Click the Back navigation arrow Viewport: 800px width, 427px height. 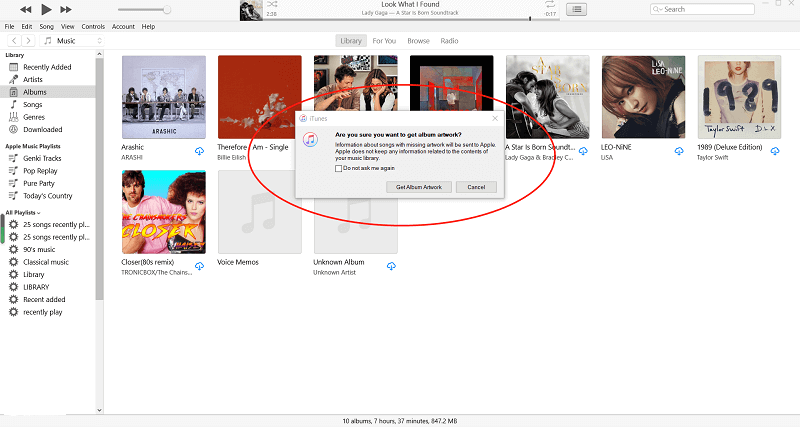coord(14,41)
